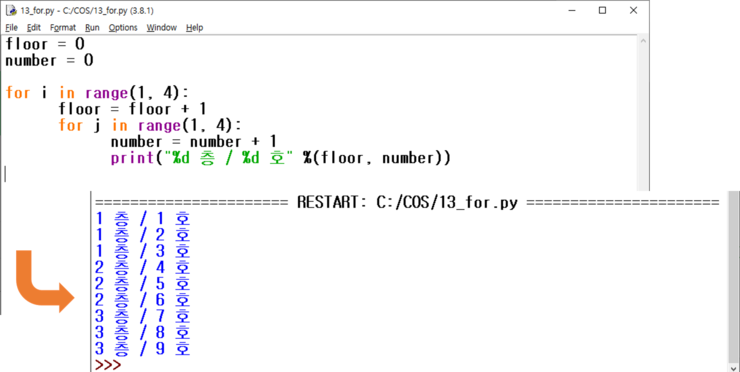Open the Window menu
Viewport: 740px width, 372px height.
click(x=161, y=27)
